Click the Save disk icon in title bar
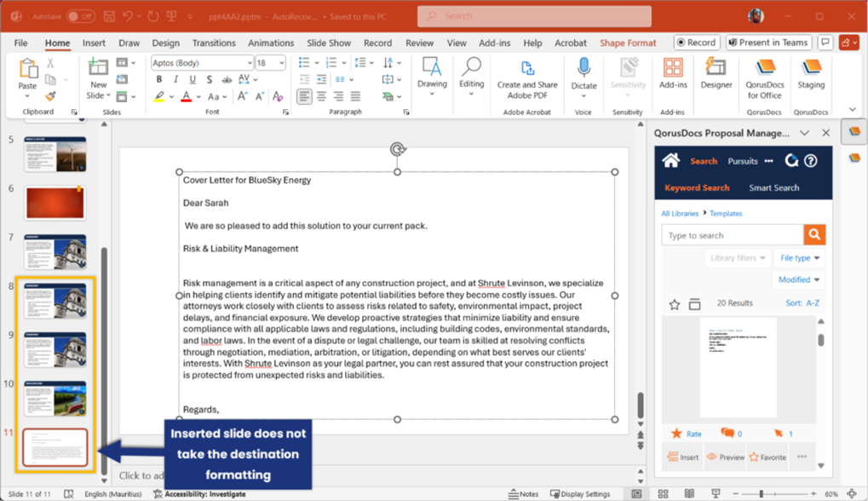The image size is (868, 501). (x=109, y=16)
